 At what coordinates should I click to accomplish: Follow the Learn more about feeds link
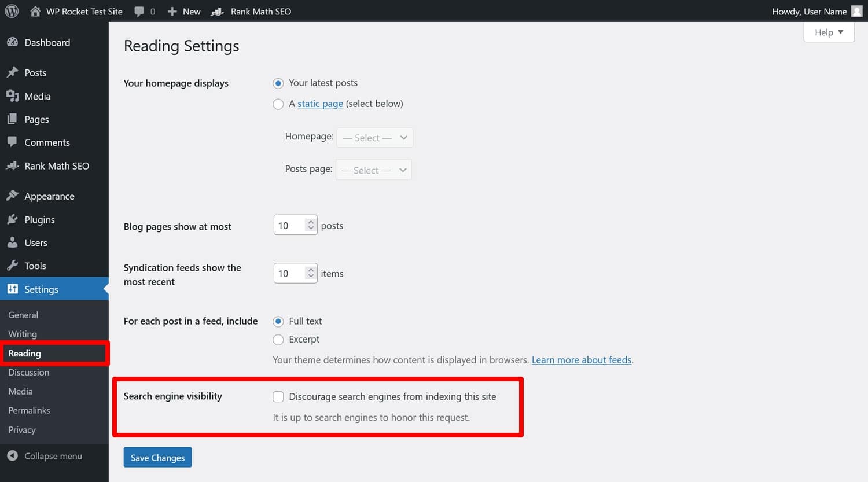(x=581, y=359)
